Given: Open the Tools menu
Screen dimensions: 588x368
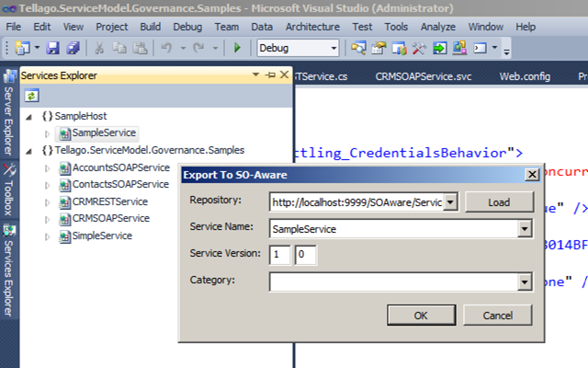Looking at the screenshot, I should [x=396, y=27].
